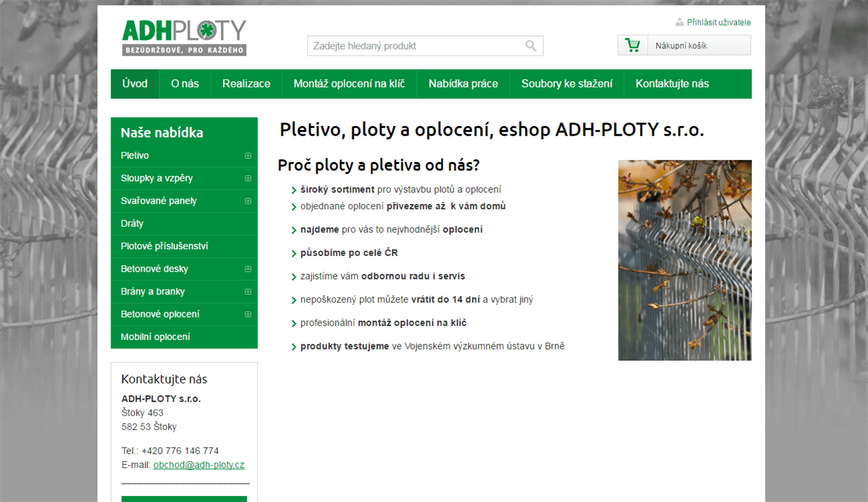Viewport: 868px width, 502px height.
Task: Click the text odbornou radu i servis
Action: pos(413,276)
